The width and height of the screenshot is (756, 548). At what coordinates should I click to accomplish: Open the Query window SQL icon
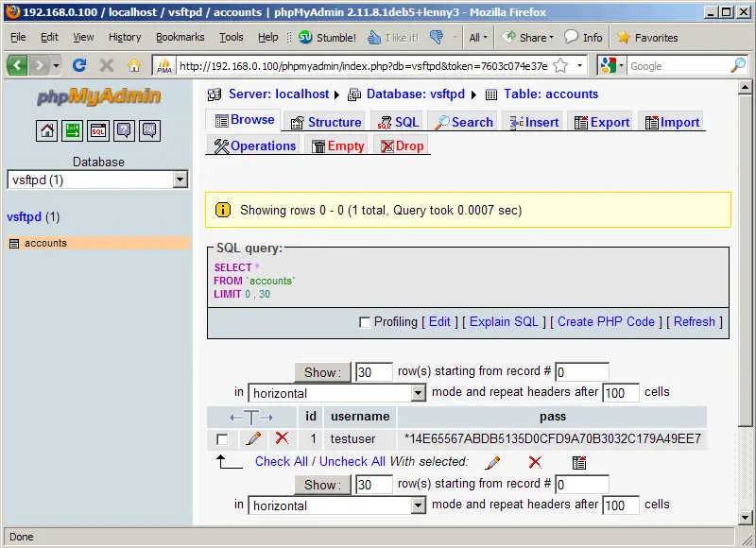98,130
